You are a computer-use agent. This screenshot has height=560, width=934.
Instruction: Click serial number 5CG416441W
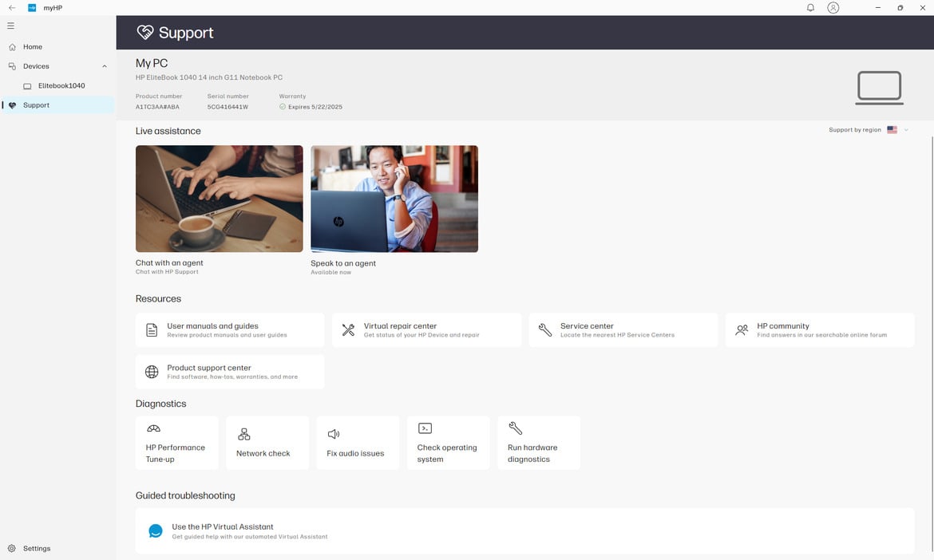228,107
